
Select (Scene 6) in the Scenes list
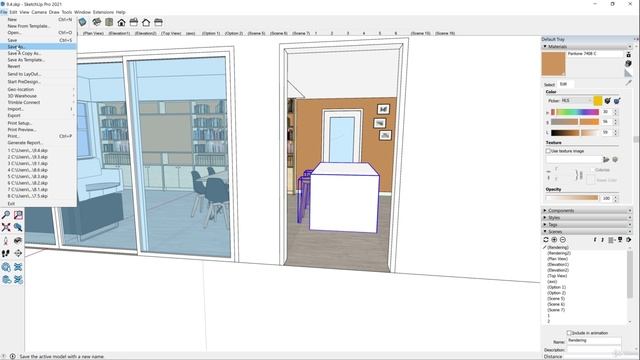(556, 304)
